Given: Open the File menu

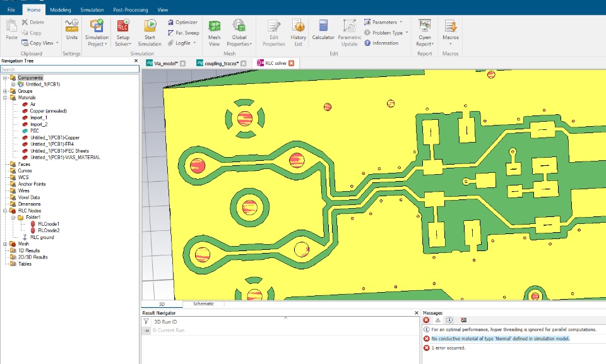Looking at the screenshot, I should click(x=11, y=9).
